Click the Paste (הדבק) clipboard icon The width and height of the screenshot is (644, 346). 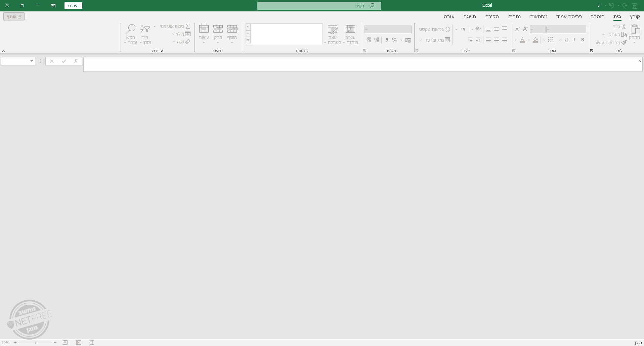coord(635,30)
